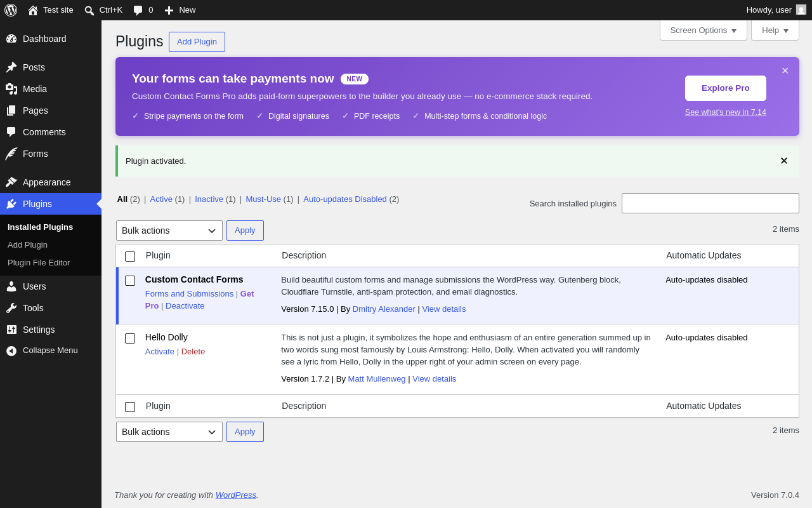Click the NEW badge in banner

(x=355, y=79)
